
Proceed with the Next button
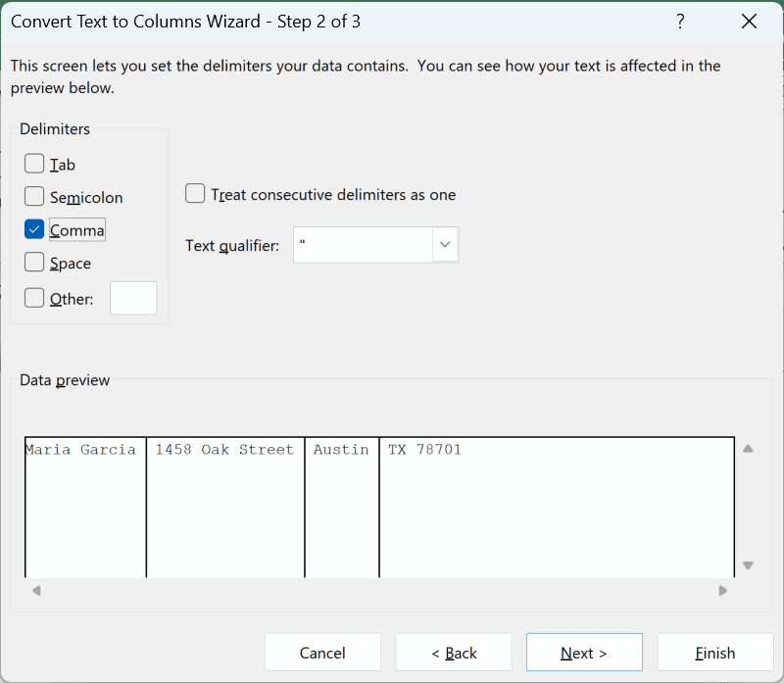584,653
